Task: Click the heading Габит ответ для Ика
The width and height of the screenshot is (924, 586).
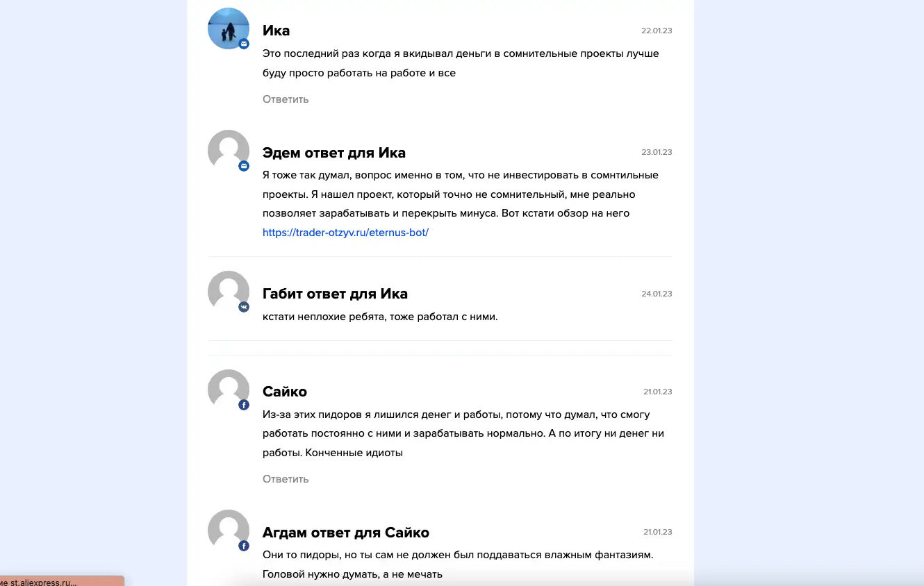Action: [335, 294]
